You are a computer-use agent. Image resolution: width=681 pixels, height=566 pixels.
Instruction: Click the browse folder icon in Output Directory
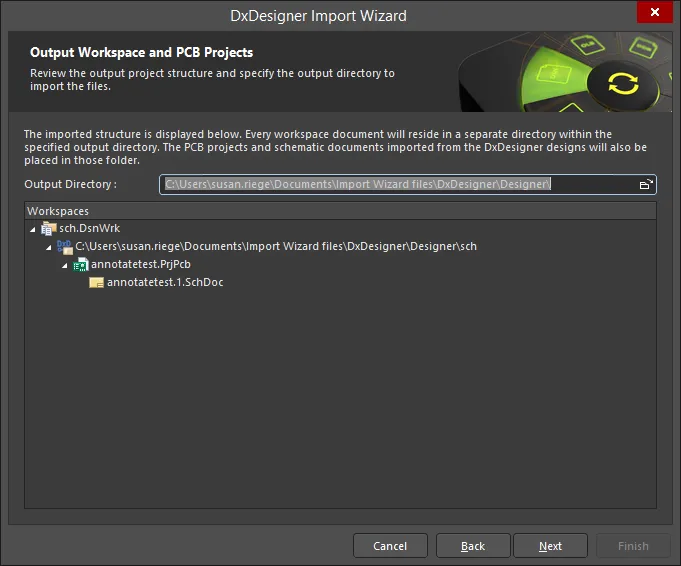tap(646, 184)
